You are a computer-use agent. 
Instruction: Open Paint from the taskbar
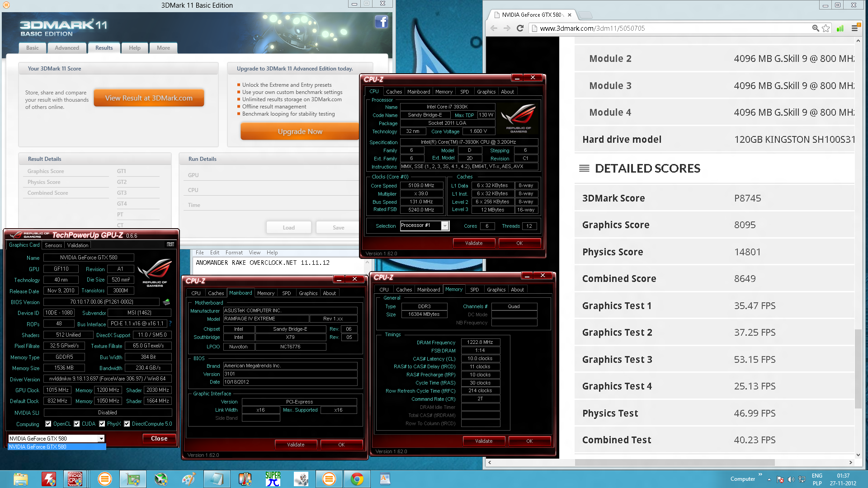pos(189,479)
